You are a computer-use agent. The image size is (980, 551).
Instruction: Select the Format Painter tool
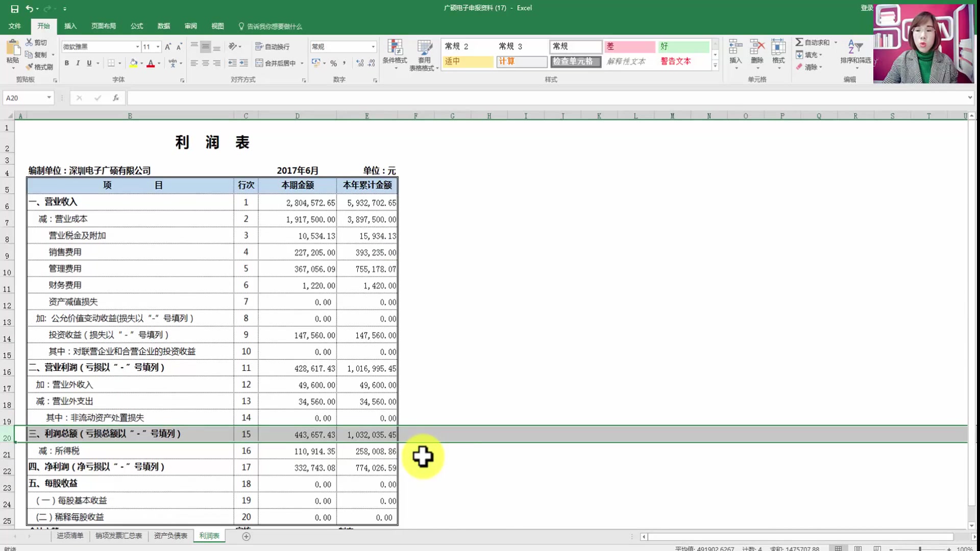point(40,66)
